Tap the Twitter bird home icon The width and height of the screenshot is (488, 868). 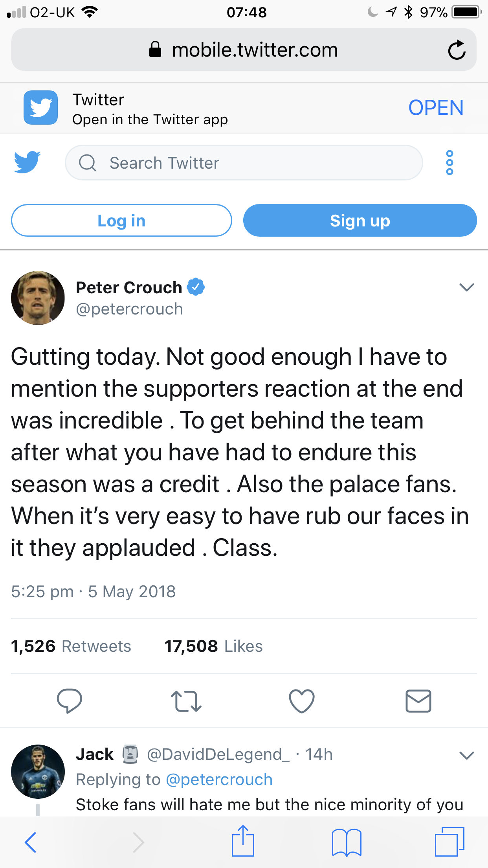[27, 162]
